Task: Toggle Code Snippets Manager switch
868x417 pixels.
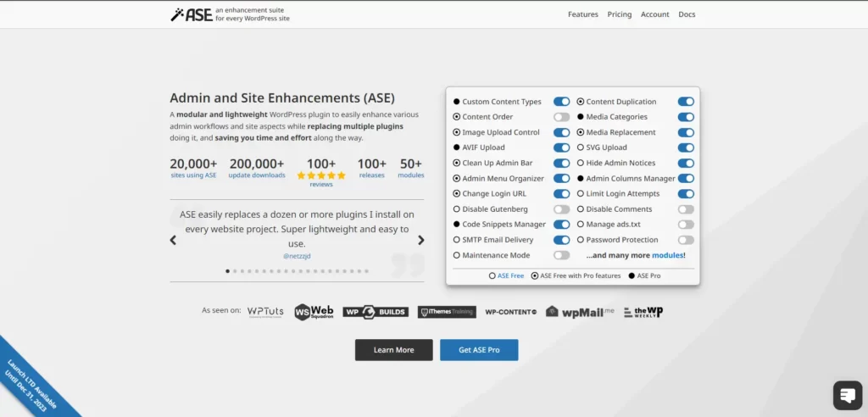Action: [561, 225]
